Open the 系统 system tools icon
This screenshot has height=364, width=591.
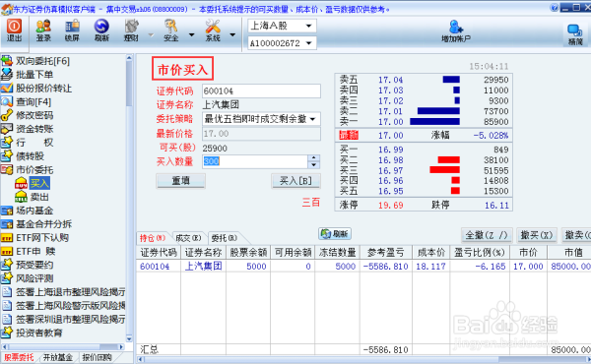[213, 30]
